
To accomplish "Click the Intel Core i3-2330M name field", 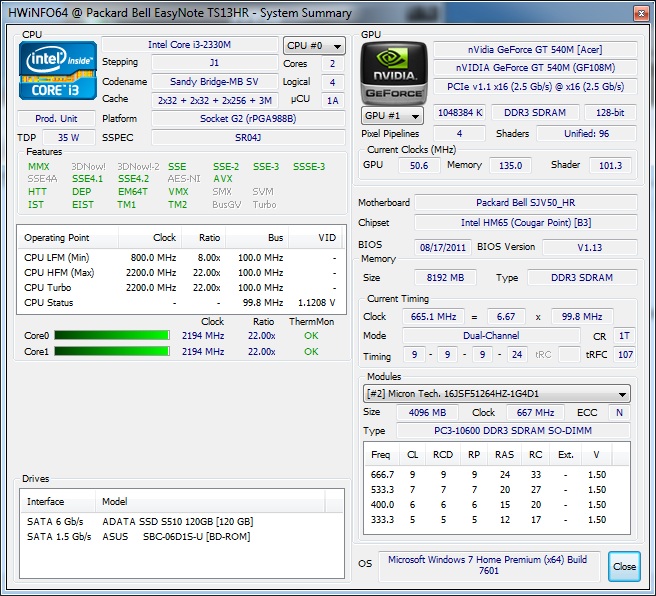I will tap(190, 45).
